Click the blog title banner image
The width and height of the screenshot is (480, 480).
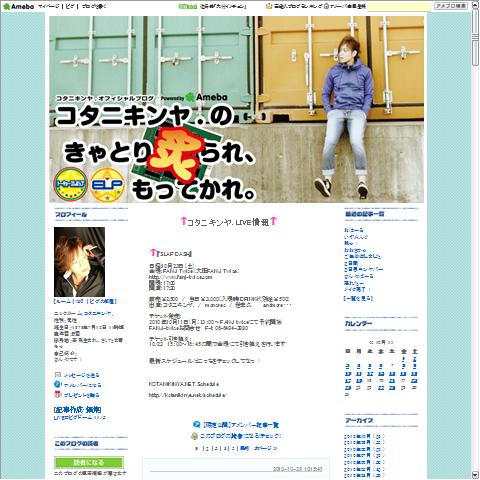click(237, 109)
